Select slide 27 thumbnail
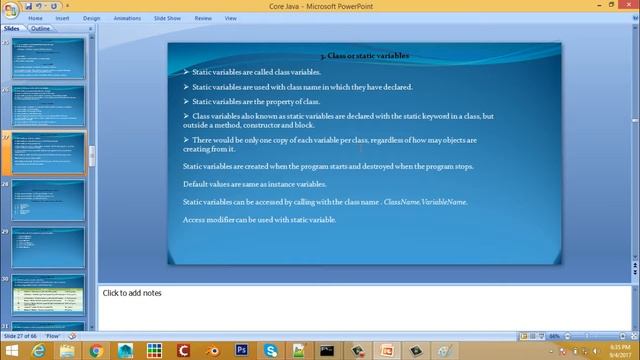This screenshot has height=360, width=640. [48, 153]
